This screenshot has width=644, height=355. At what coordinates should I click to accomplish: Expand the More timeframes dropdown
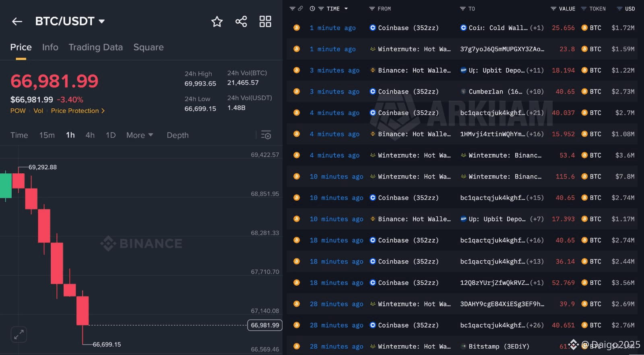coord(140,135)
